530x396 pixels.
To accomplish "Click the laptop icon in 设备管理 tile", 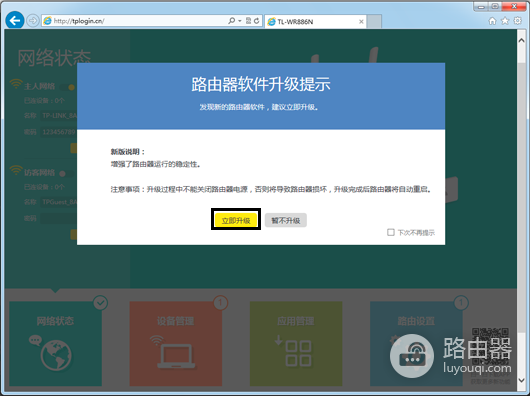I will [176, 356].
